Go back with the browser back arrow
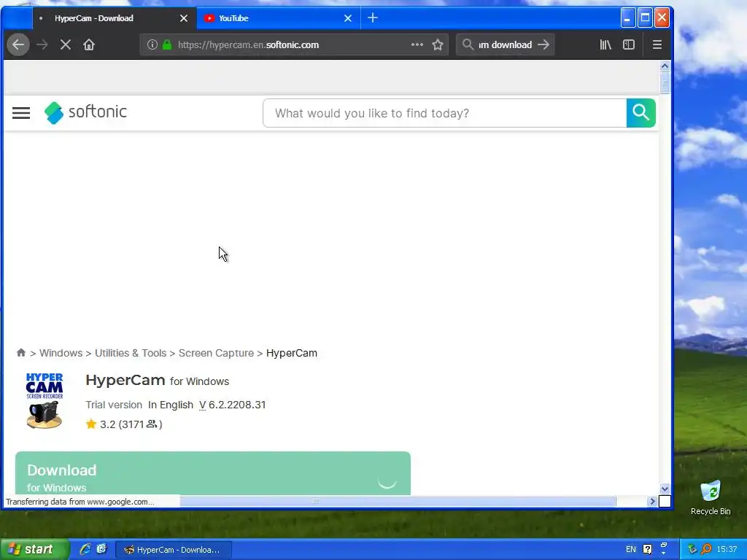 point(18,44)
